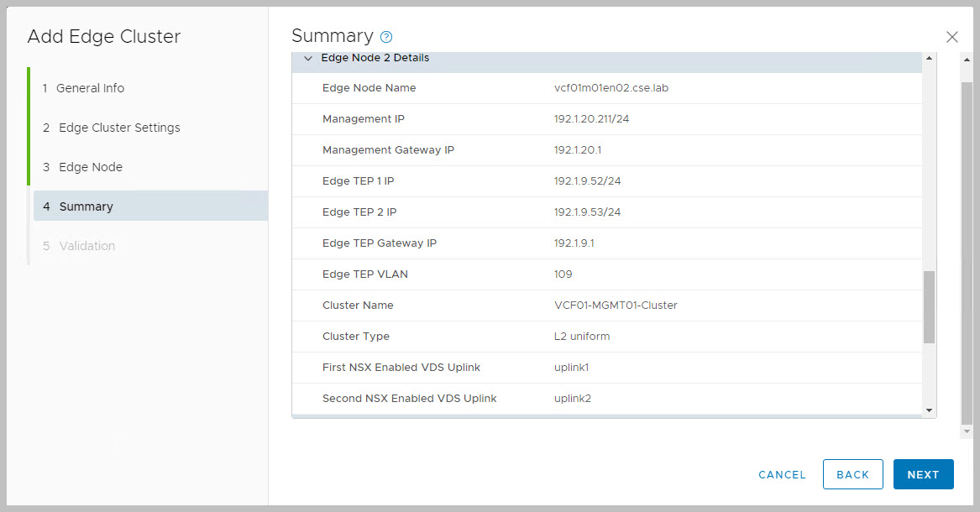
Task: Cancel the edge cluster wizard
Action: pyautogui.click(x=782, y=474)
